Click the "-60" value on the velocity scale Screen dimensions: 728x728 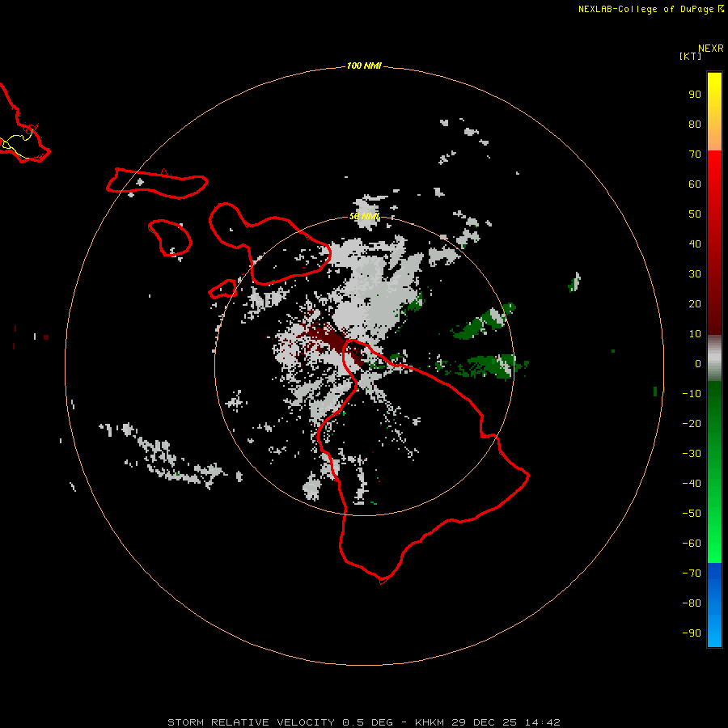click(692, 544)
